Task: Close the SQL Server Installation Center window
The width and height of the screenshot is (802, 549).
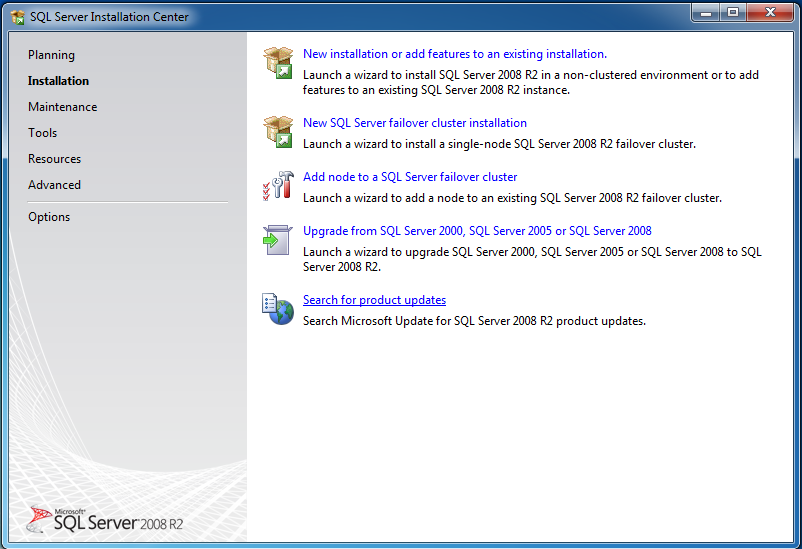Action: (x=770, y=13)
